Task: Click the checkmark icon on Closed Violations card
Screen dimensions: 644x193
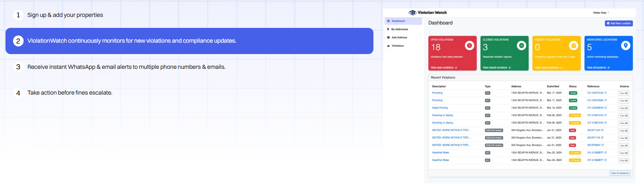Action: (521, 45)
